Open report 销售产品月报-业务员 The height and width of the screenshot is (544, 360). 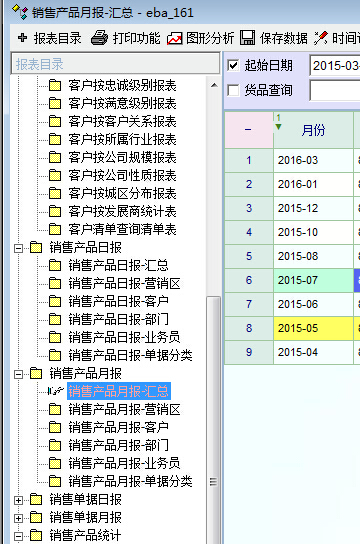pos(124,464)
